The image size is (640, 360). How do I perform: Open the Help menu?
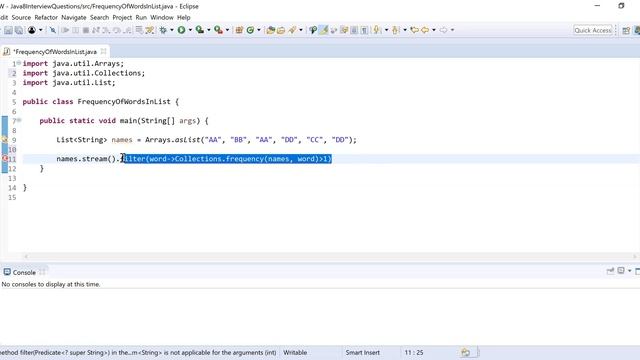(183, 18)
